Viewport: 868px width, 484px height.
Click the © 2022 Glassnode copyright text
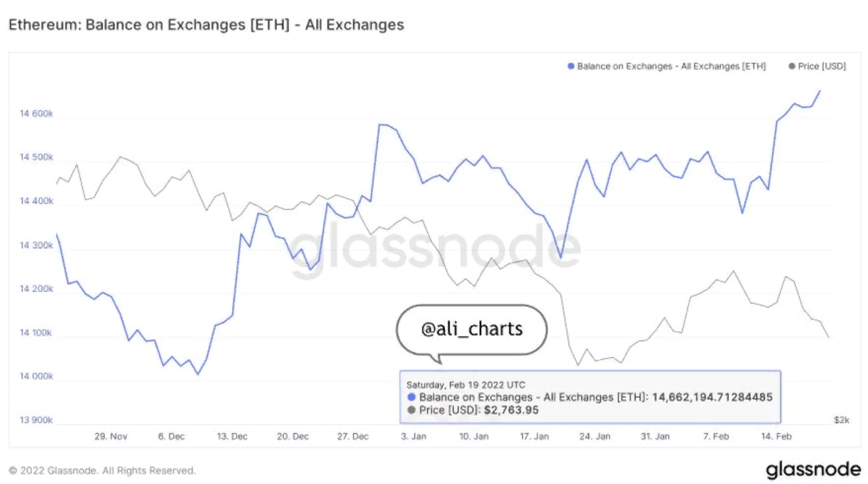pyautogui.click(x=102, y=471)
